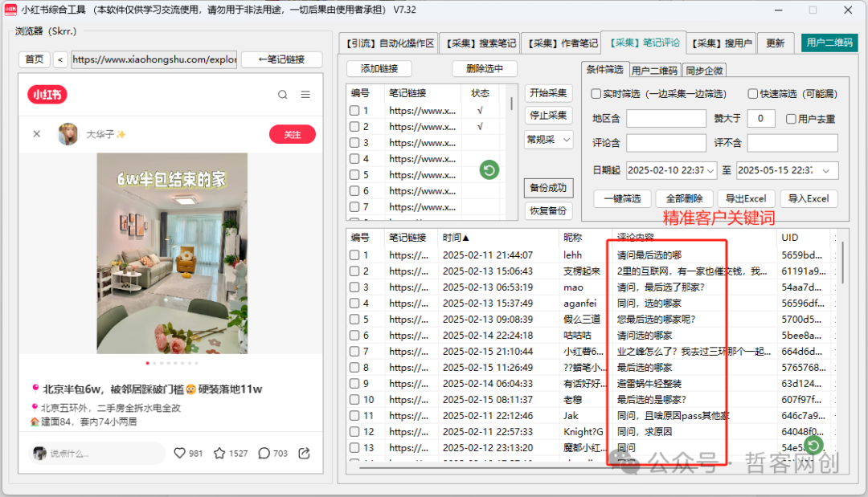This screenshot has width=868, height=497.
Task: Tick checkbox for comment row 10 老穆
Action: [354, 399]
